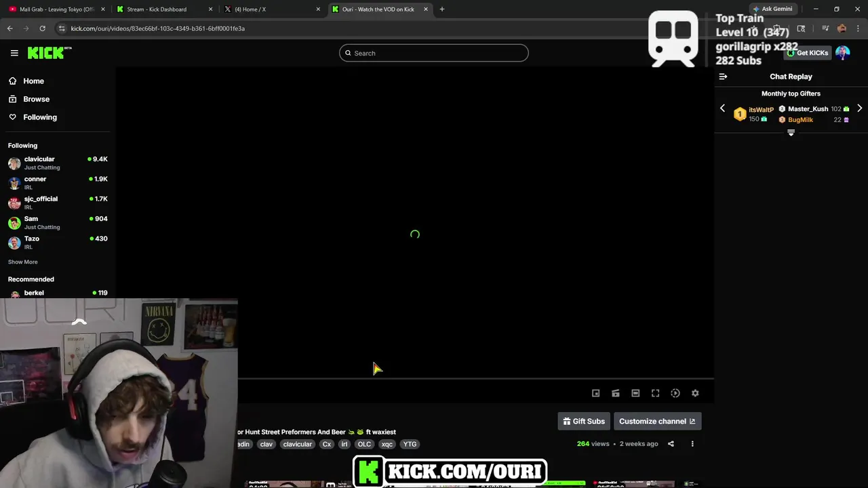Focus the Kick search box
Viewport: 868px width, 488px height.
coord(434,53)
